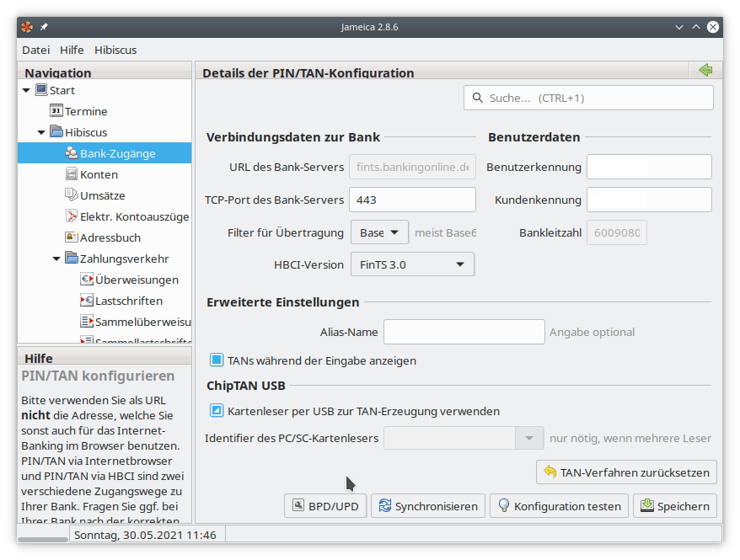
Task: Click the Jameica app icon in title bar
Action: coord(27,27)
